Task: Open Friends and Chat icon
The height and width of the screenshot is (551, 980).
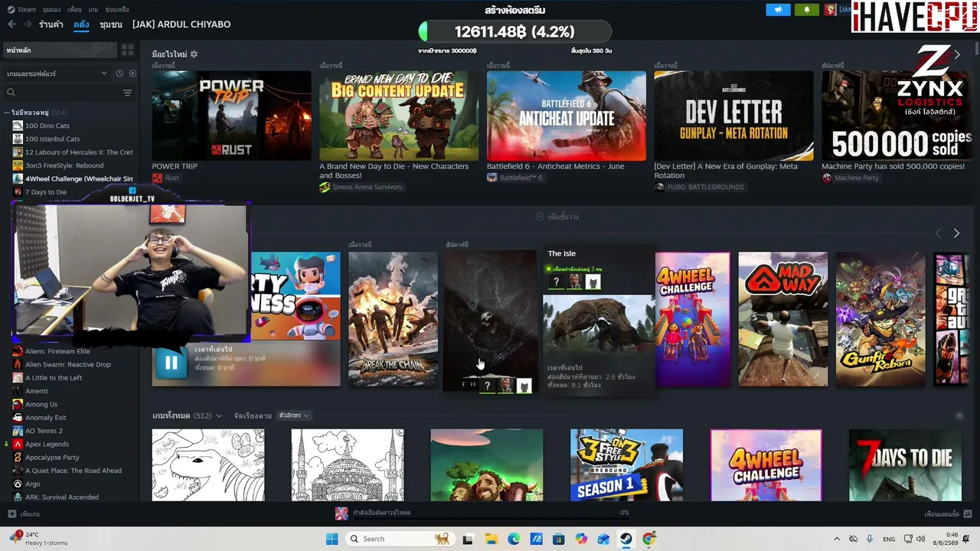Action: [x=968, y=514]
